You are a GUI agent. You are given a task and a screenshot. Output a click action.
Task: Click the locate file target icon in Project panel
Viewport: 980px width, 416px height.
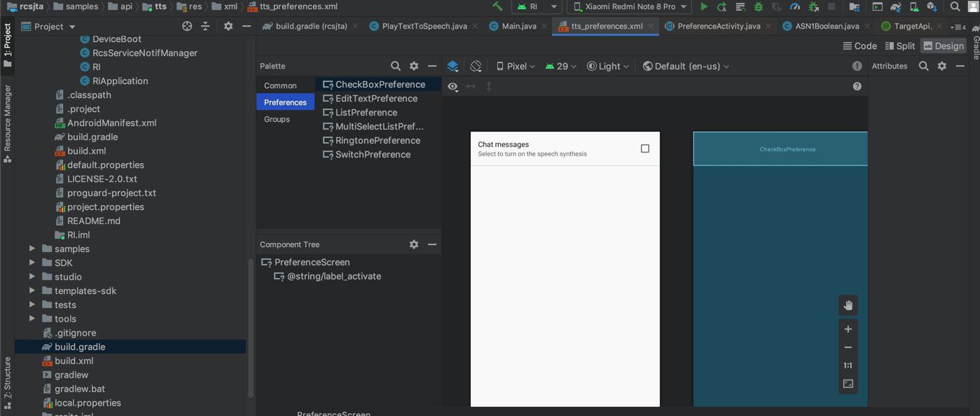click(187, 26)
